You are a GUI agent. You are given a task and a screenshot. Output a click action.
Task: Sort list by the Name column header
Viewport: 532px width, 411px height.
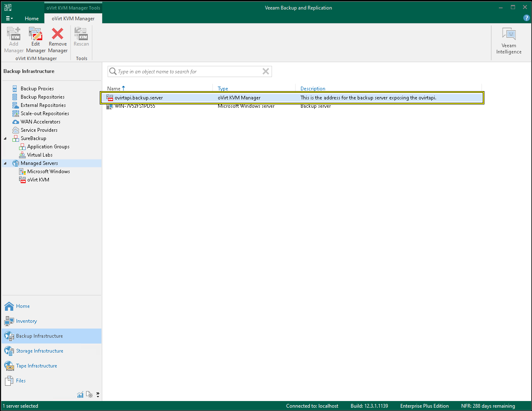[114, 88]
